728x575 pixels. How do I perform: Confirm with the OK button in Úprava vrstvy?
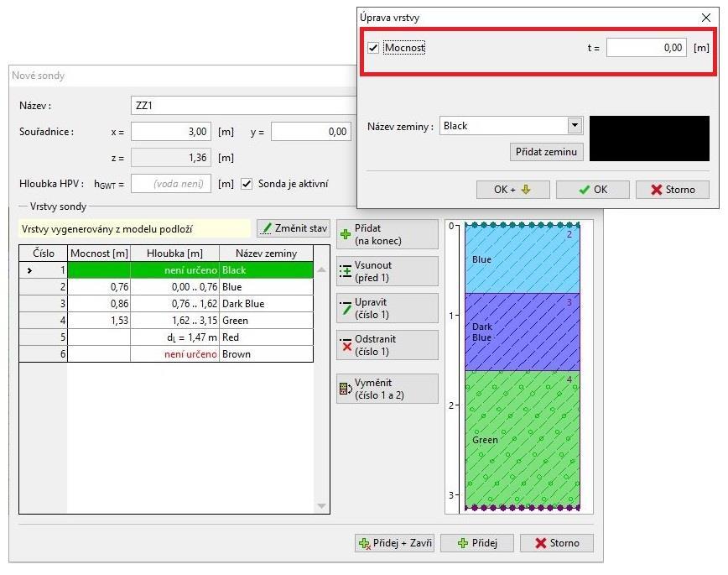coord(593,190)
